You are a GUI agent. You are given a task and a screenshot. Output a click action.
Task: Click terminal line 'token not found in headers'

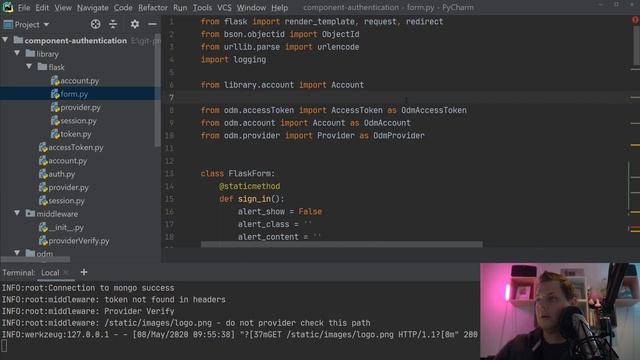(x=113, y=300)
